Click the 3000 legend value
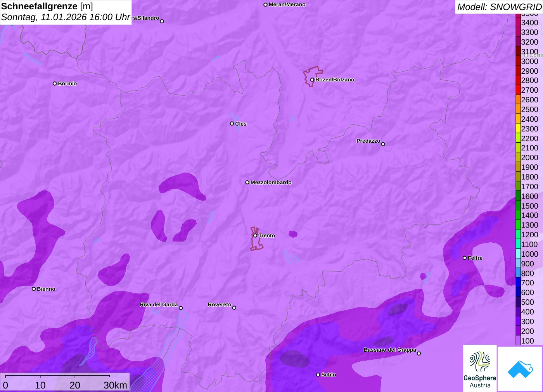This screenshot has width=543, height=392. [530, 61]
